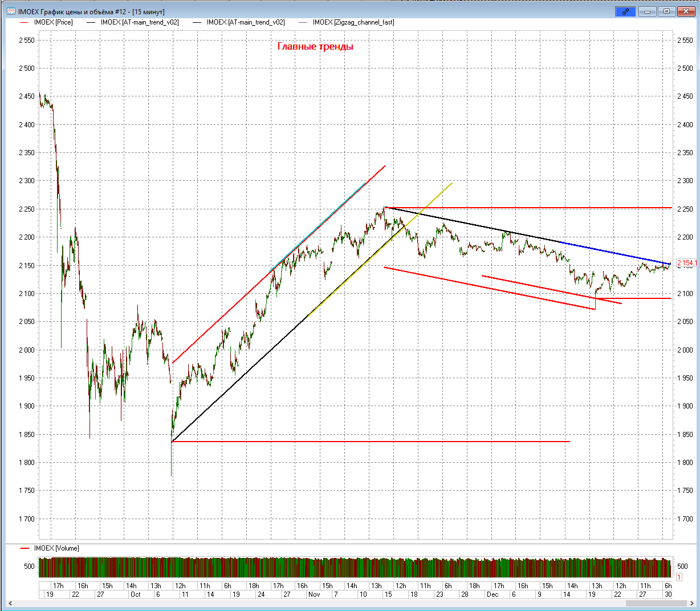This screenshot has width=700, height=611.
Task: Click the red IMOEX [Price] legend line marker
Action: point(24,23)
